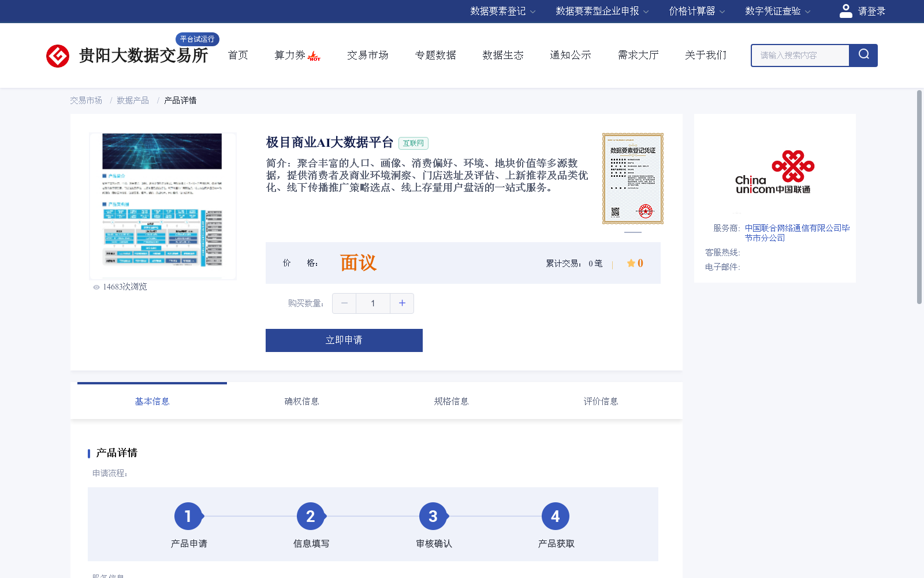This screenshot has width=924, height=578.
Task: Switch to the 评价信息 tab
Action: pos(601,401)
